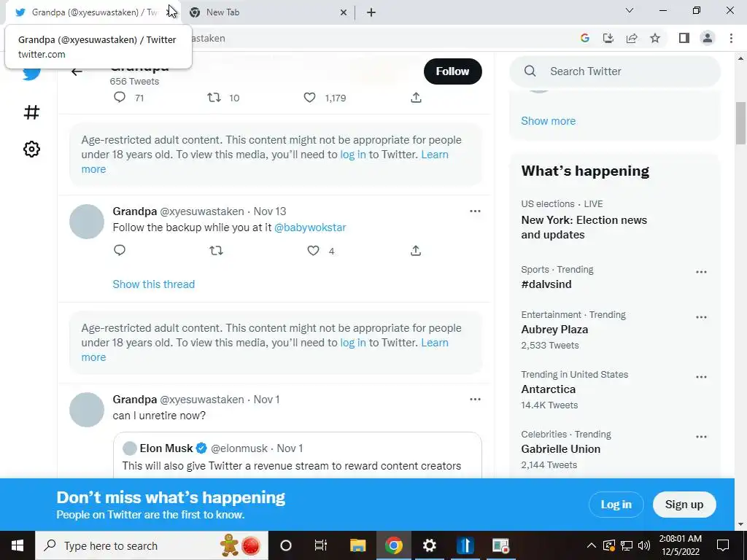The height and width of the screenshot is (560, 747).
Task: Open a new browser tab with plus
Action: tap(371, 13)
